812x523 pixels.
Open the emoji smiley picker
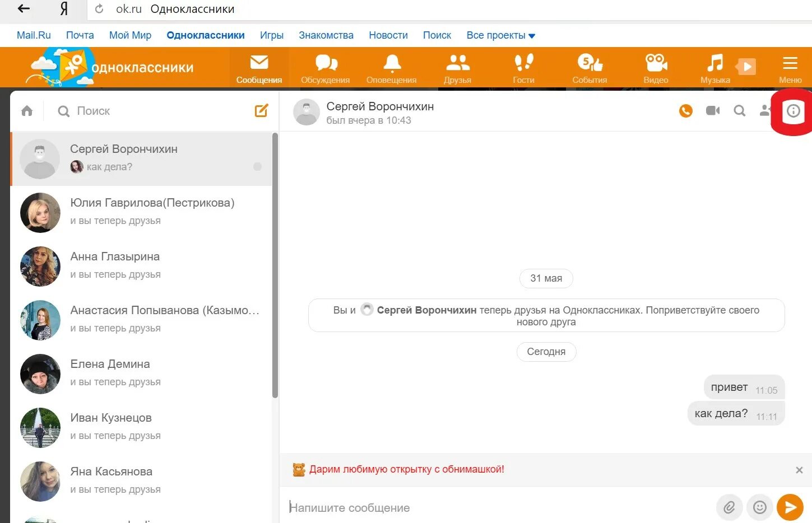pos(760,507)
